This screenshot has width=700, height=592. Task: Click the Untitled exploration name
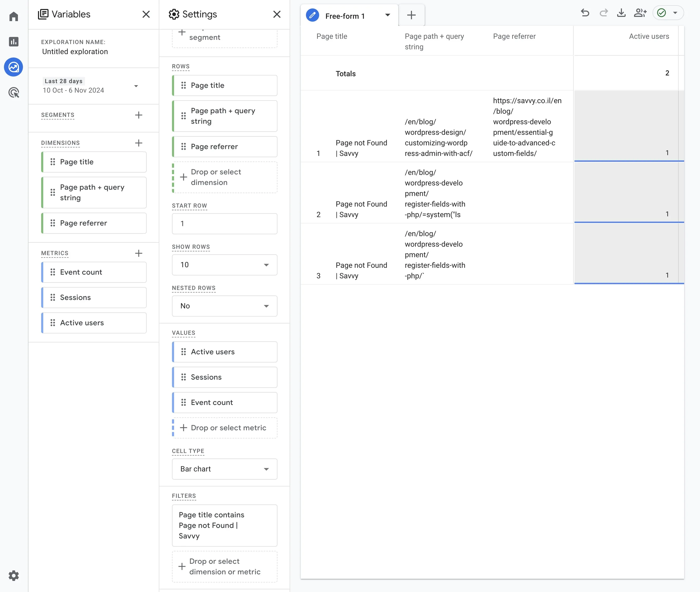pos(75,51)
